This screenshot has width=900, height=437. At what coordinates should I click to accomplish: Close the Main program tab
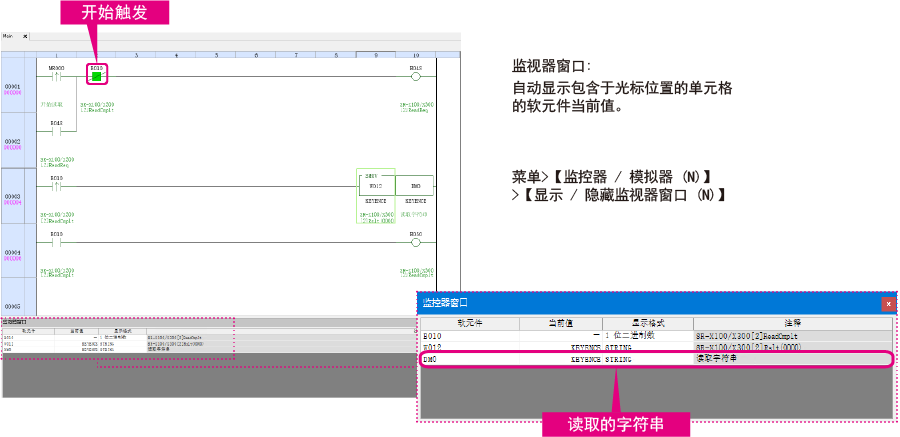25,36
